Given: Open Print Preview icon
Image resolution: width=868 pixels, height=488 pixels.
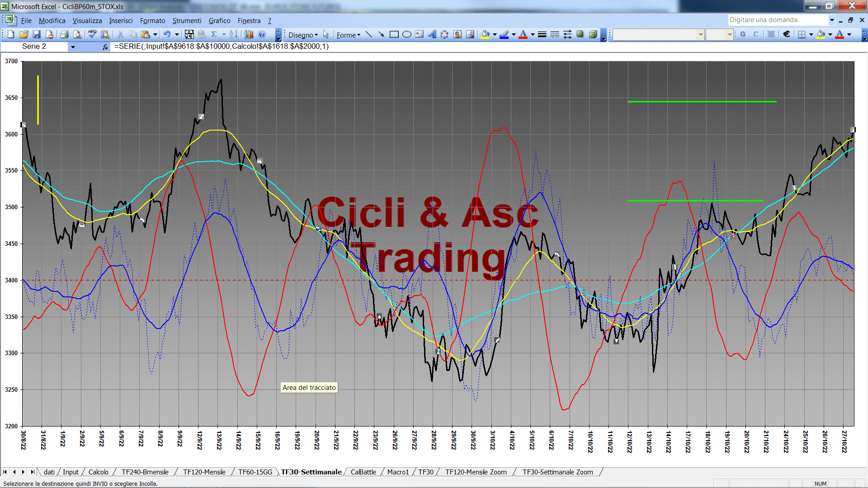Looking at the screenshot, I should pyautogui.click(x=77, y=34).
